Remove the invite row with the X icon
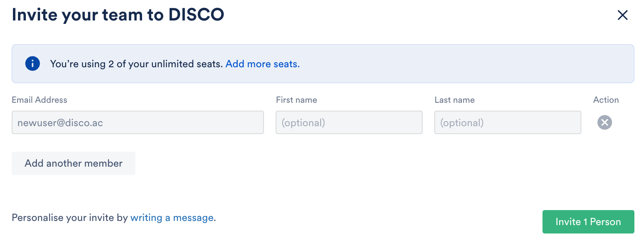The image size is (644, 241). (604, 122)
